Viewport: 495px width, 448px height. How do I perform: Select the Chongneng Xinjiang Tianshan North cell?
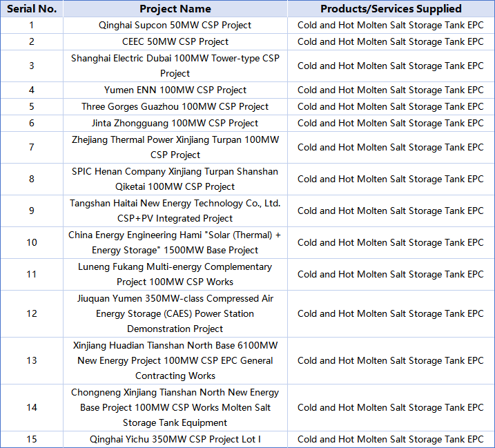175,407
